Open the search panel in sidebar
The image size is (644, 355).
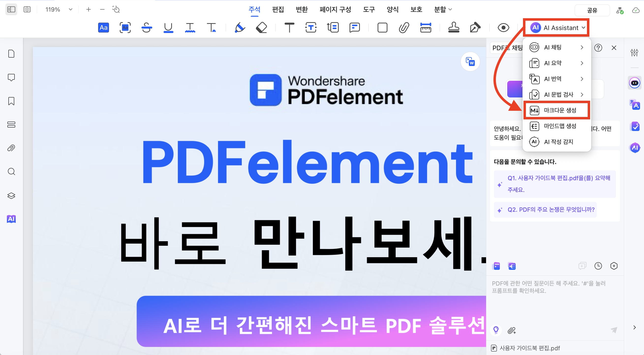(x=11, y=172)
